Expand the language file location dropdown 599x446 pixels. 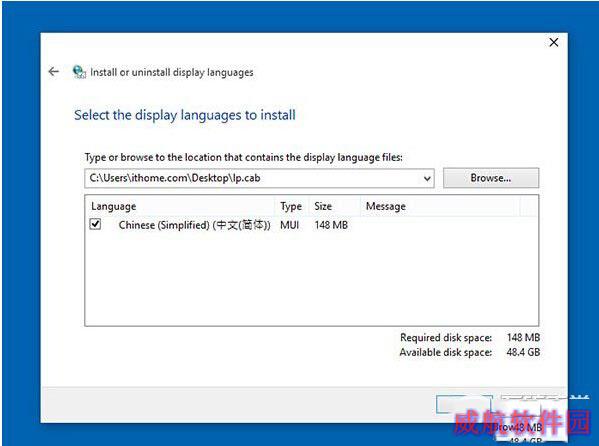pyautogui.click(x=427, y=178)
